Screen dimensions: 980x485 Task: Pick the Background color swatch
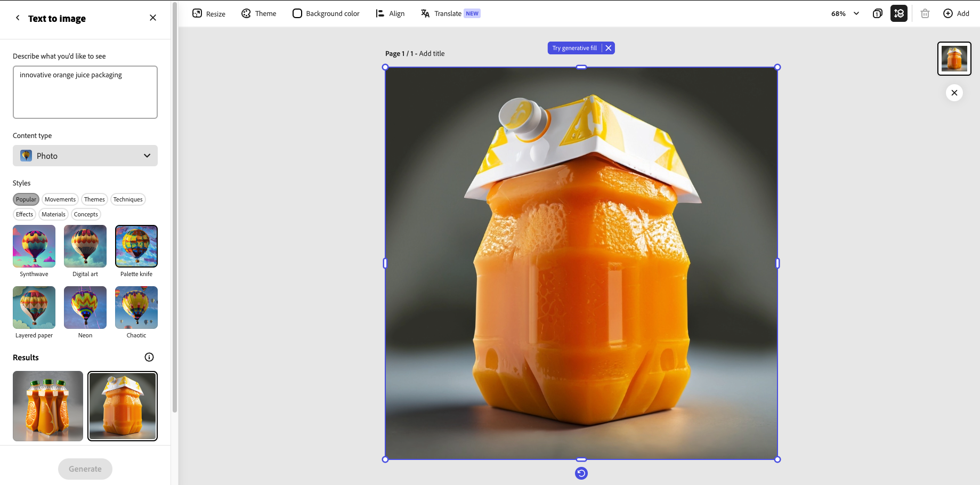tap(297, 13)
